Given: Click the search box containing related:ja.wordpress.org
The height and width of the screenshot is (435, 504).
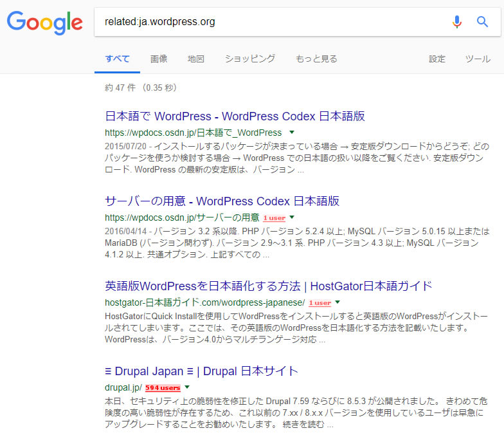Looking at the screenshot, I should point(270,22).
